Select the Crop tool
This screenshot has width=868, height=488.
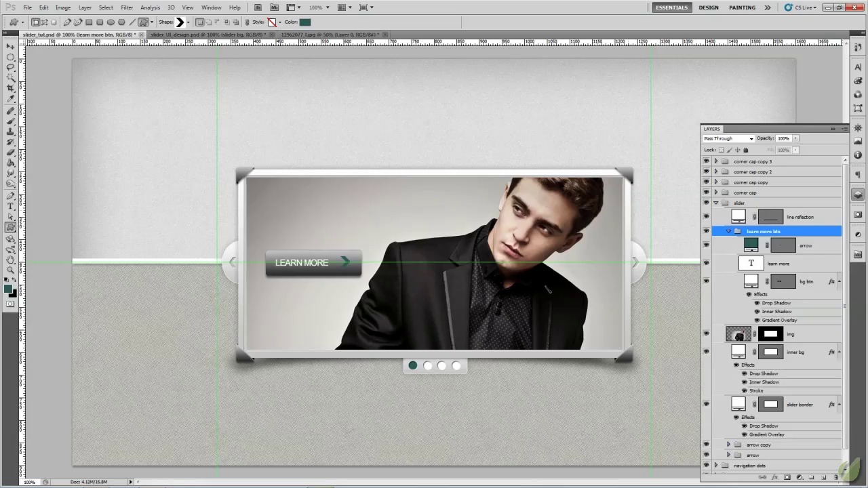pyautogui.click(x=11, y=87)
